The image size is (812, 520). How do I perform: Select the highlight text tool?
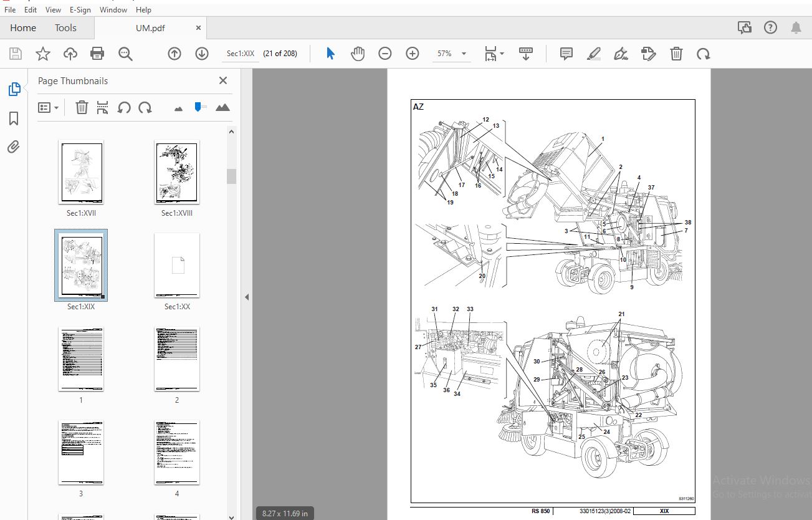coord(593,54)
